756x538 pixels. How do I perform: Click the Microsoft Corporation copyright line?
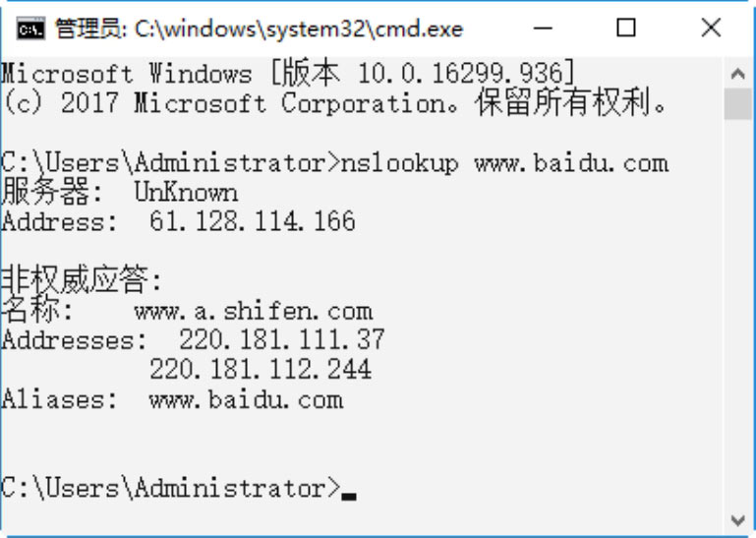click(x=334, y=103)
